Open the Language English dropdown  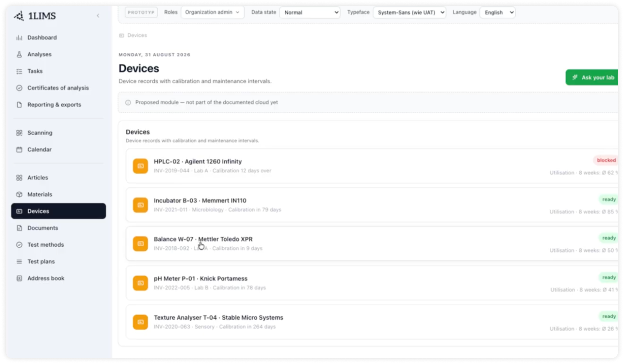498,12
